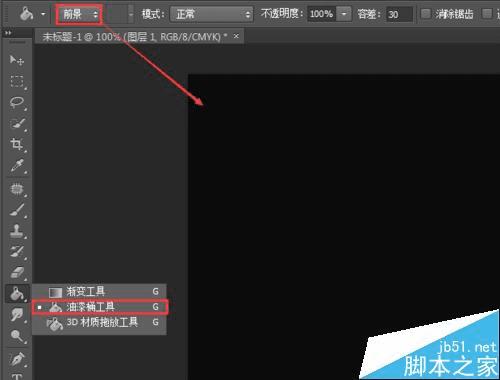500x380 pixels.
Task: Click the 容差 tolerance field
Action: pyautogui.click(x=399, y=14)
